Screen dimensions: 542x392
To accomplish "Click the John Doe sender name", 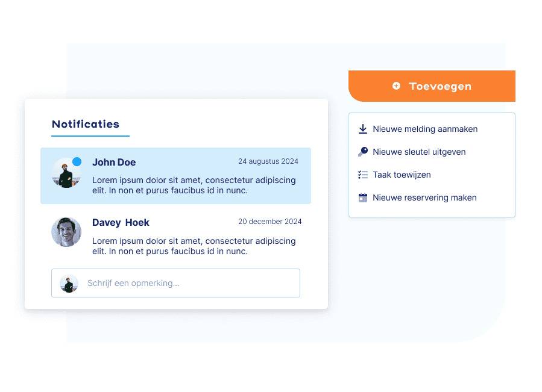I will [114, 162].
